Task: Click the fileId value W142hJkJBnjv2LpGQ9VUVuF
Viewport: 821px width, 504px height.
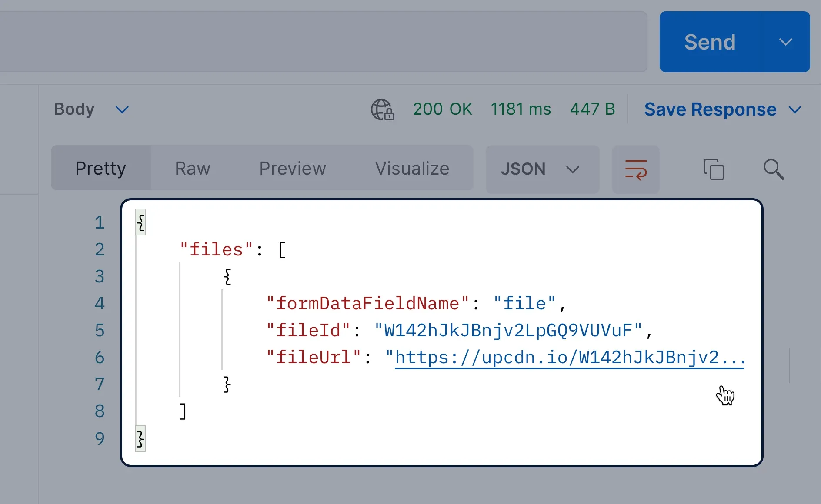Action: 508,330
